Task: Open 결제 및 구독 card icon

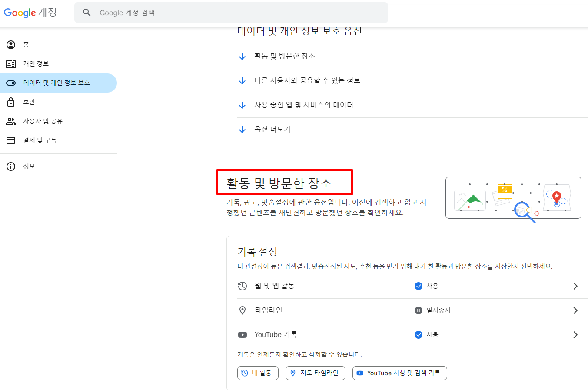Action: tap(11, 140)
